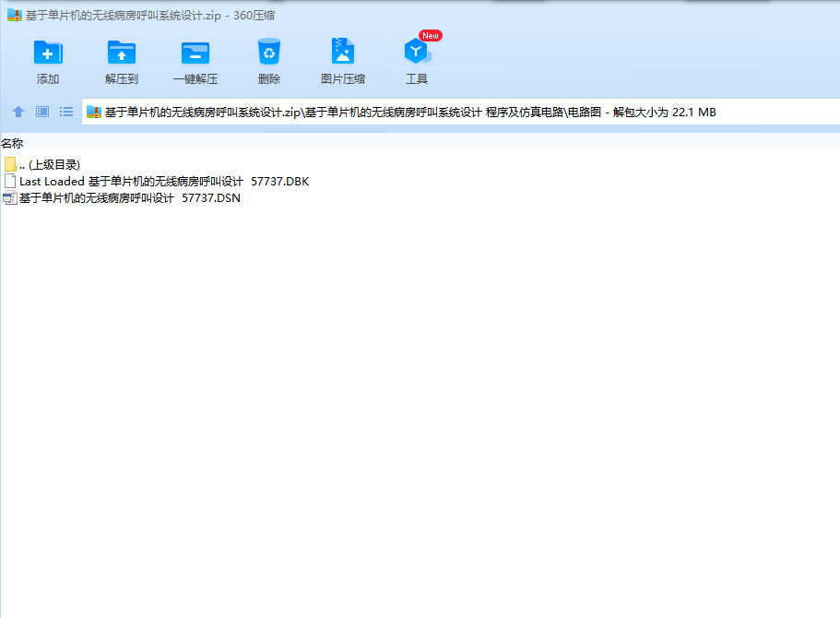Open the 图片压缩 image compression tool

pyautogui.click(x=343, y=52)
